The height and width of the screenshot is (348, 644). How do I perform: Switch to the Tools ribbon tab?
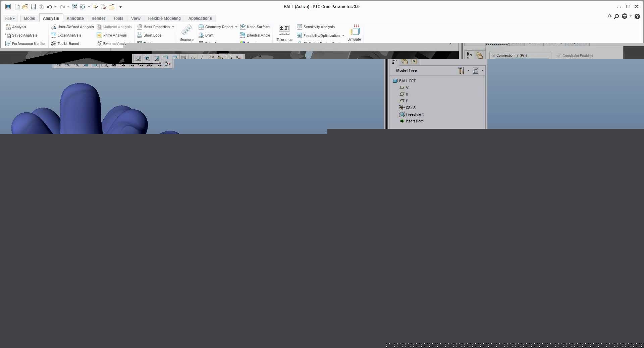[118, 18]
